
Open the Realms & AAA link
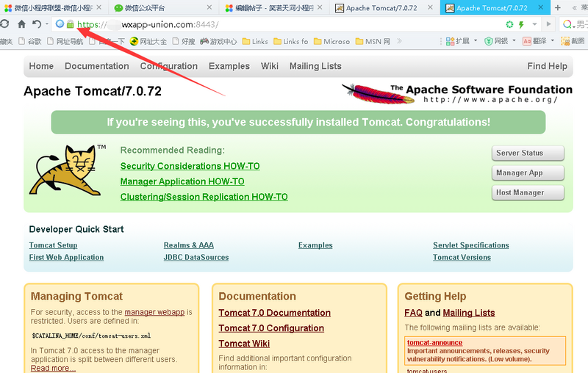pyautogui.click(x=189, y=245)
